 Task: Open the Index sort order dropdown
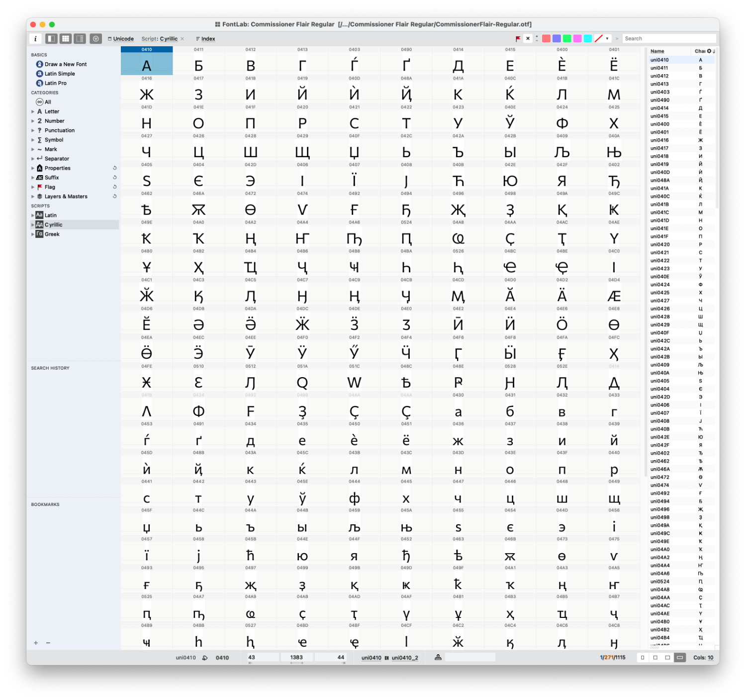point(205,39)
